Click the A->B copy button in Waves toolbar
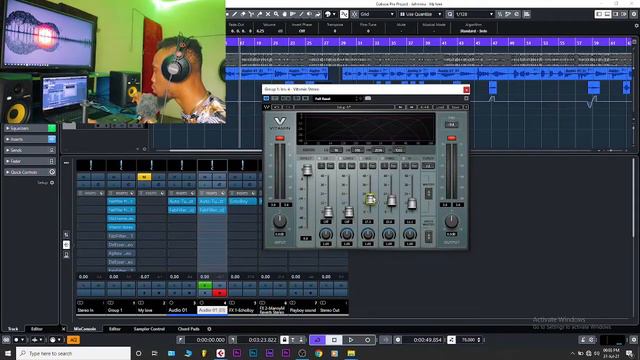 tap(424, 107)
